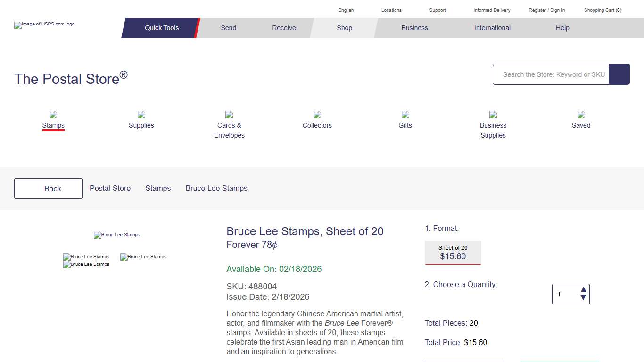The height and width of the screenshot is (362, 644).
Task: Switch to the Shop tab
Action: (x=344, y=28)
